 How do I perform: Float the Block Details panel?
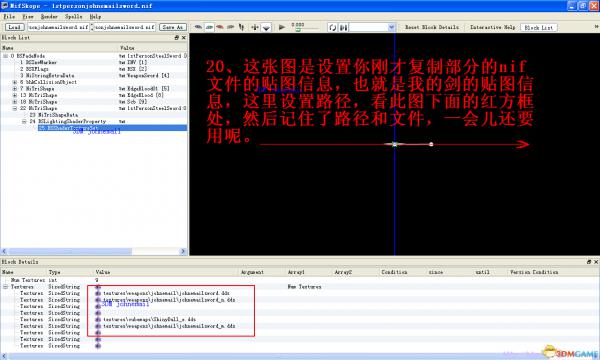589,262
